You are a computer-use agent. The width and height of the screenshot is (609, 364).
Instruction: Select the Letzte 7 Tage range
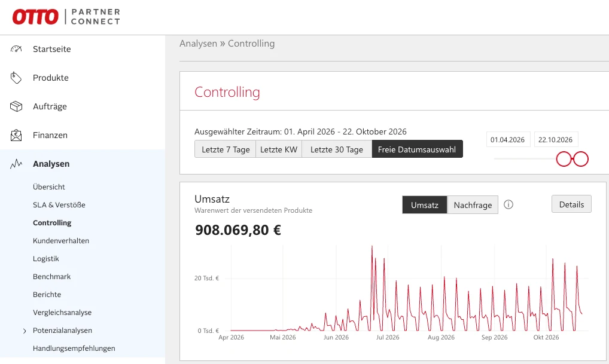click(226, 149)
